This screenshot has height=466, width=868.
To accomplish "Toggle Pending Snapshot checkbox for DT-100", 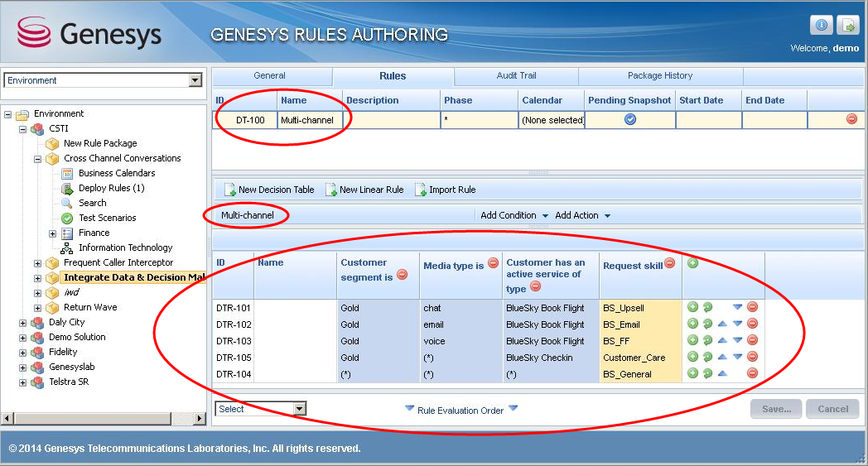I will click(x=629, y=120).
